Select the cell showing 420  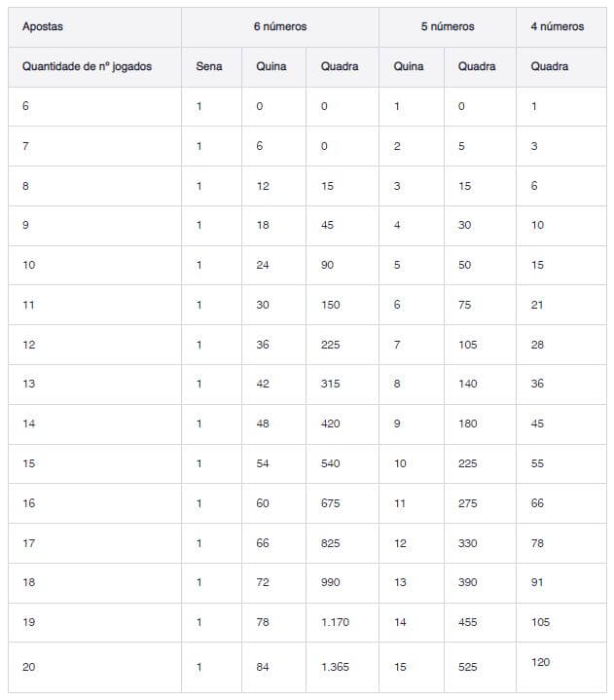tap(330, 424)
